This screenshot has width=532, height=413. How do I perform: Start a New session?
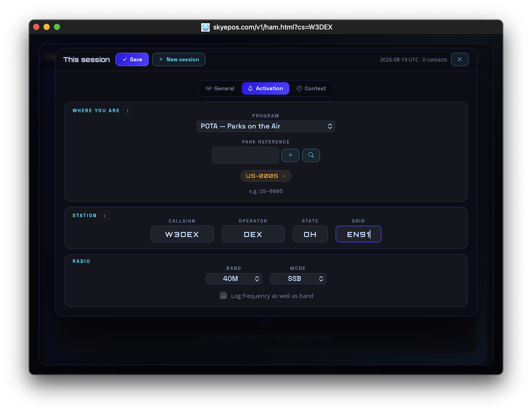[179, 59]
